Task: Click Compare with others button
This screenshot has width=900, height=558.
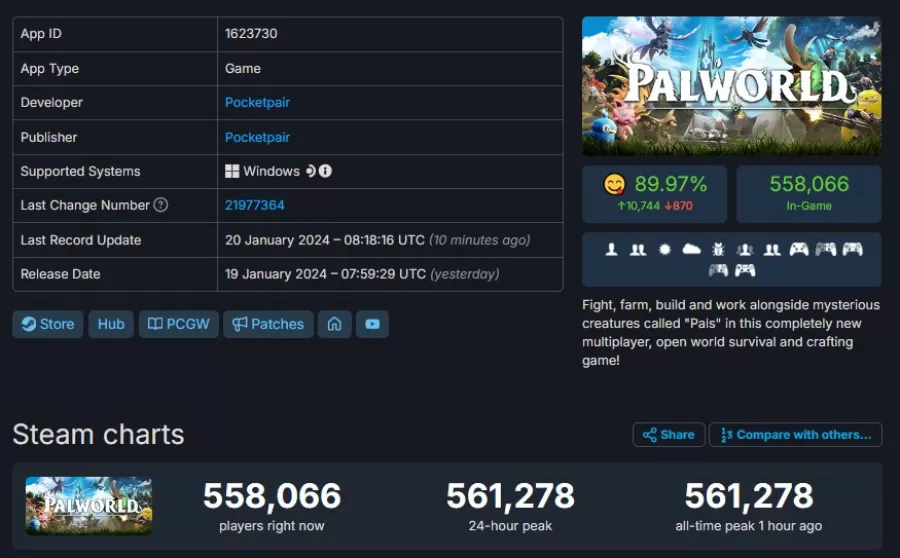Action: click(x=796, y=435)
